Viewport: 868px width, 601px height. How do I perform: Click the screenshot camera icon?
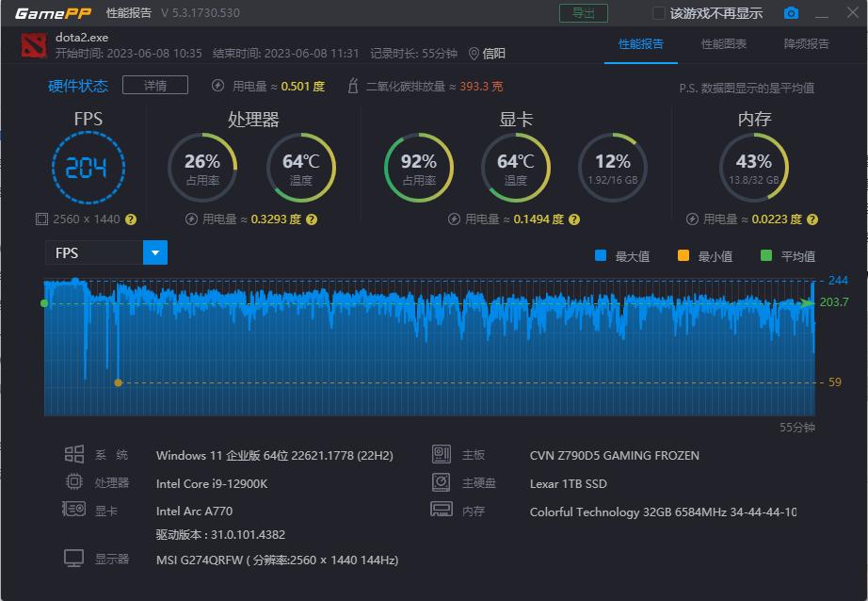point(791,13)
